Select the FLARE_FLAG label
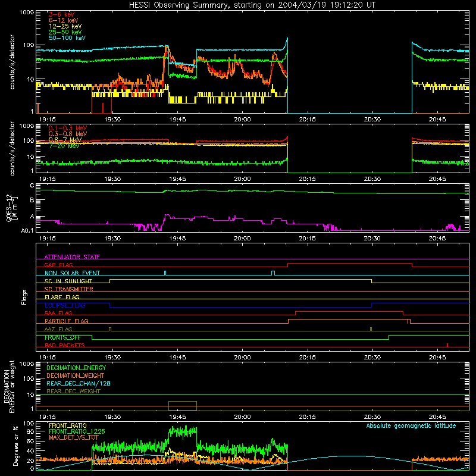This screenshot has width=476, height=476. coord(62,297)
